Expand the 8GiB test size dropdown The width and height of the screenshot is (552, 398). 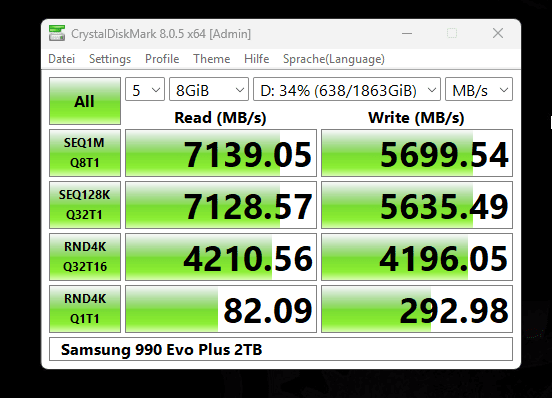click(x=209, y=89)
